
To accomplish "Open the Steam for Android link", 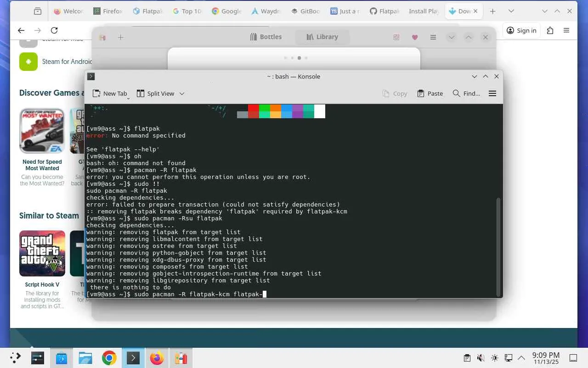I will pos(67,62).
